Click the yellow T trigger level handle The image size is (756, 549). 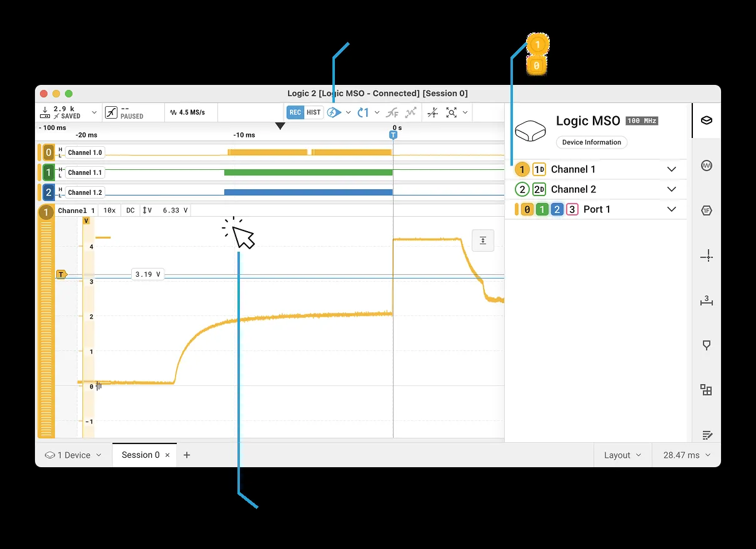[x=61, y=274]
